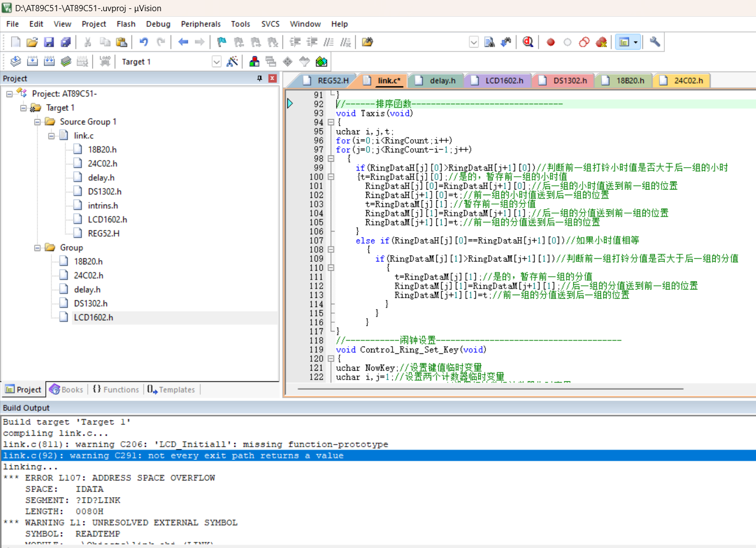Toggle a bookmark with the flag icon
Screen dimensions: 756x548
point(222,42)
